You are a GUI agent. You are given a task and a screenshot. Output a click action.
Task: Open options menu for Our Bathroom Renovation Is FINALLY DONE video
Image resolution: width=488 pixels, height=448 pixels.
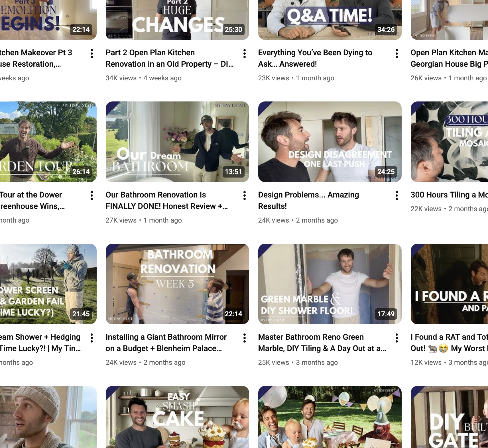coord(245,196)
